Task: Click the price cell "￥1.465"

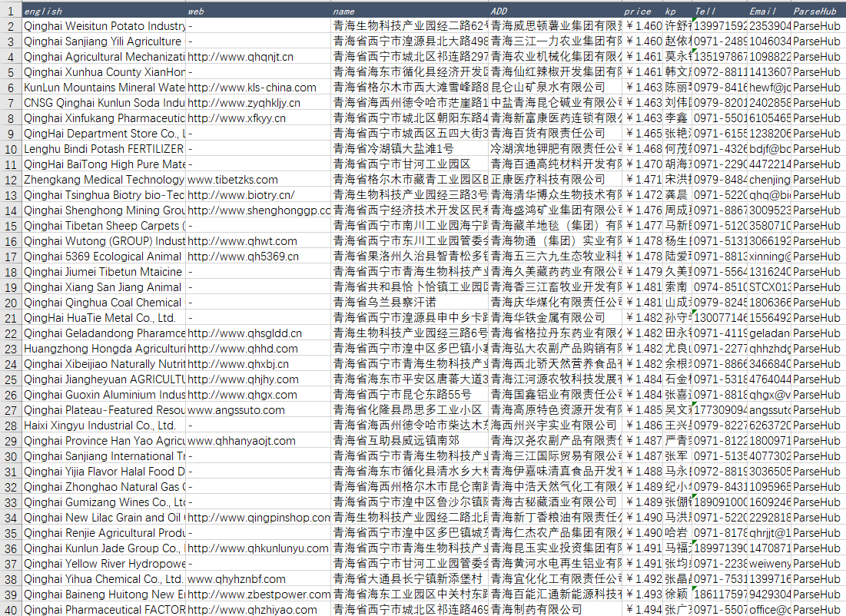Action: click(x=642, y=133)
